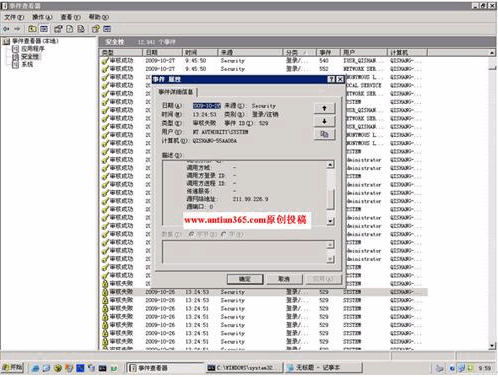Click the Help toolbar icon

(x=96, y=29)
